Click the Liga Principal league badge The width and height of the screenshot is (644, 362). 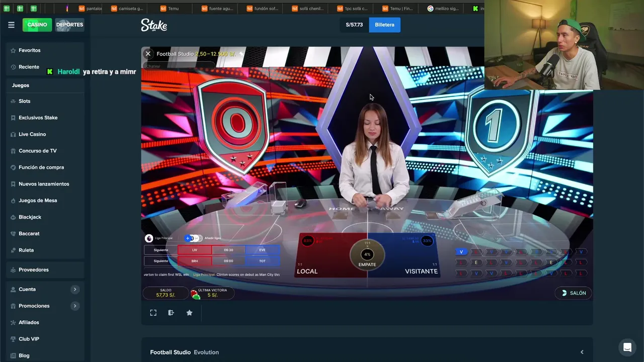149,238
